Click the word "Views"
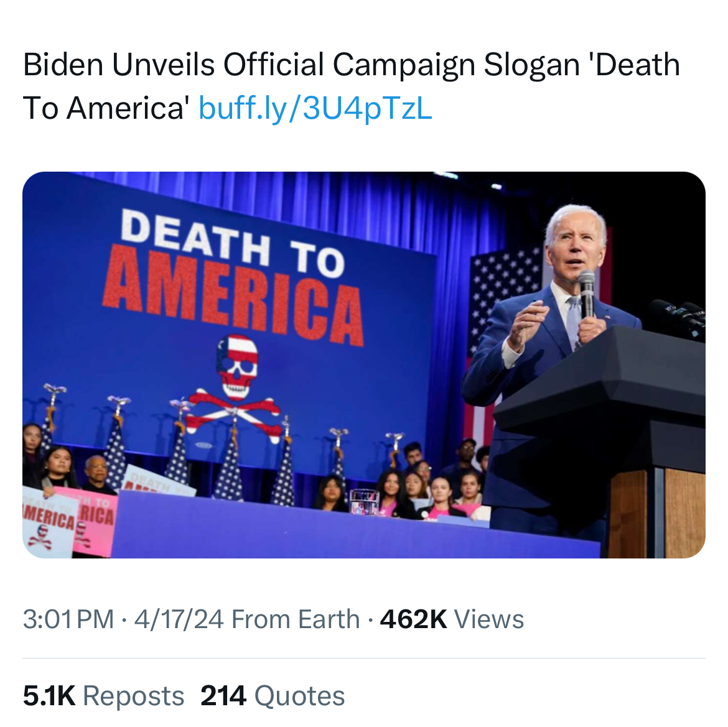The width and height of the screenshot is (728, 727). tap(489, 619)
